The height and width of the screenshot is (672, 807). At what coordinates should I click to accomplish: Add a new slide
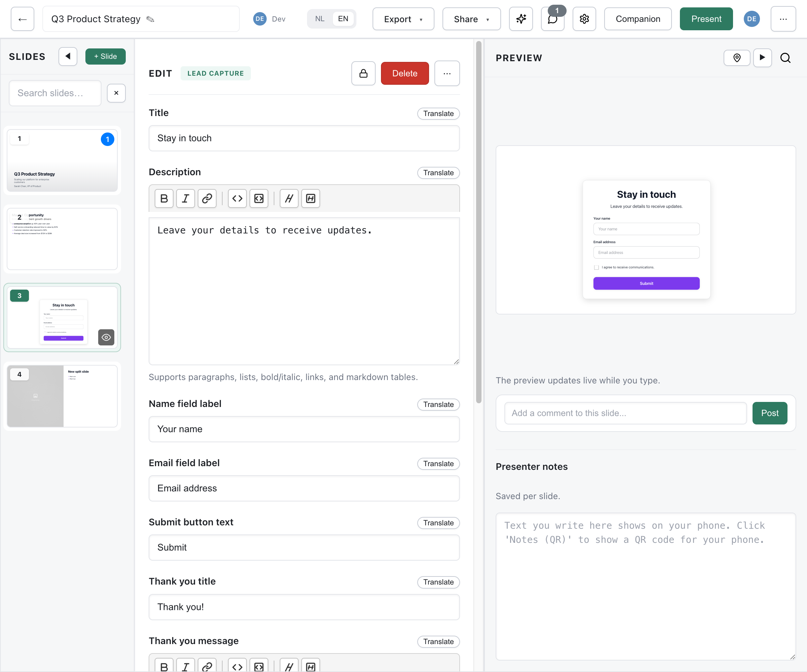[x=105, y=57]
